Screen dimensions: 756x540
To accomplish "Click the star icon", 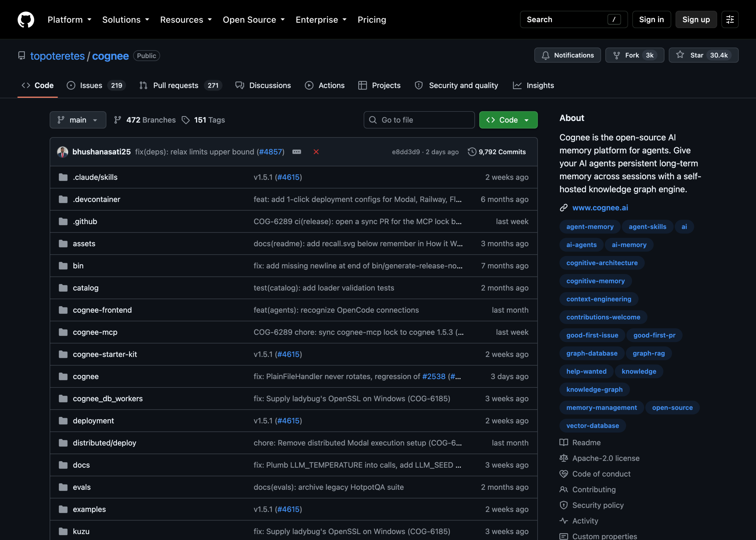I will click(x=680, y=55).
